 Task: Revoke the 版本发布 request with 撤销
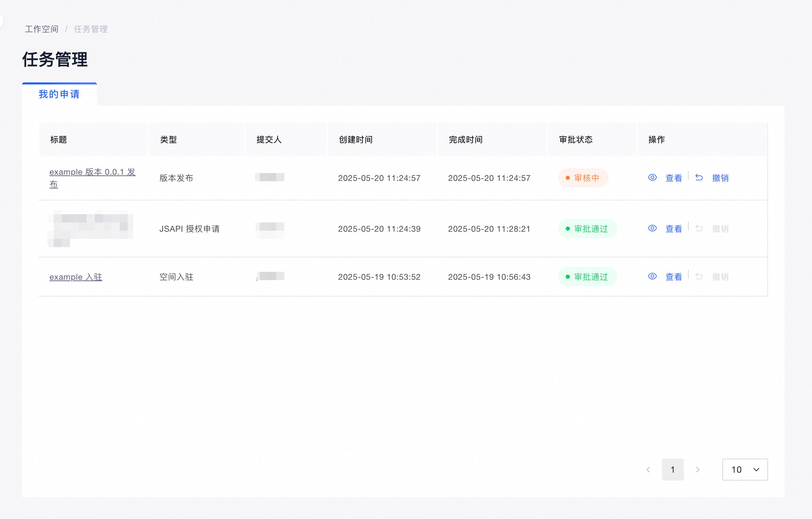(720, 178)
